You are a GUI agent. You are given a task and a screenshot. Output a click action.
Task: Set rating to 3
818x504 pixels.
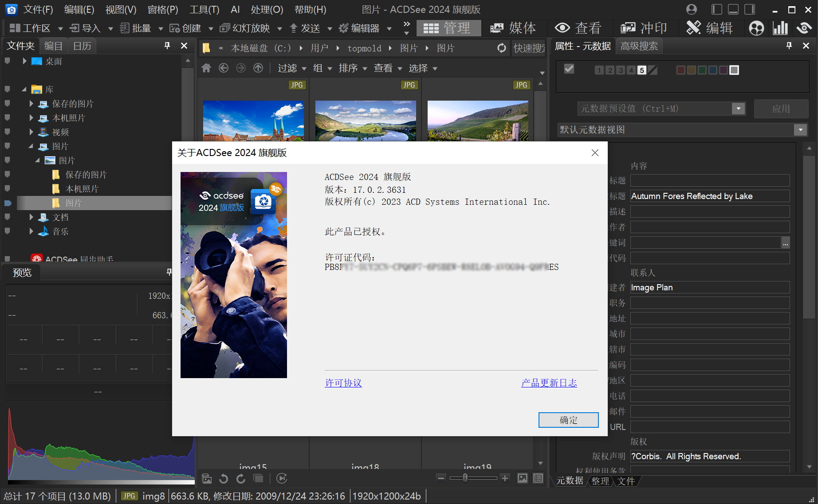[x=620, y=70]
